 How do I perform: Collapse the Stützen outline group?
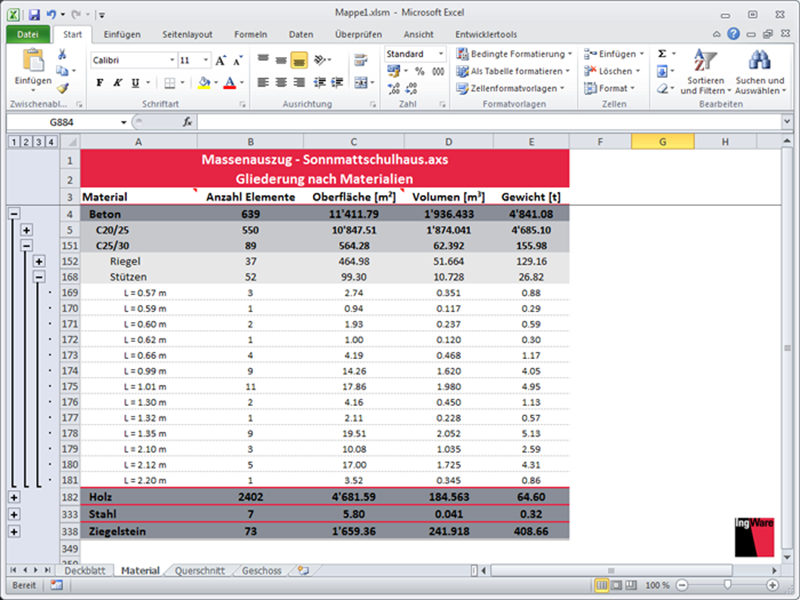[38, 277]
